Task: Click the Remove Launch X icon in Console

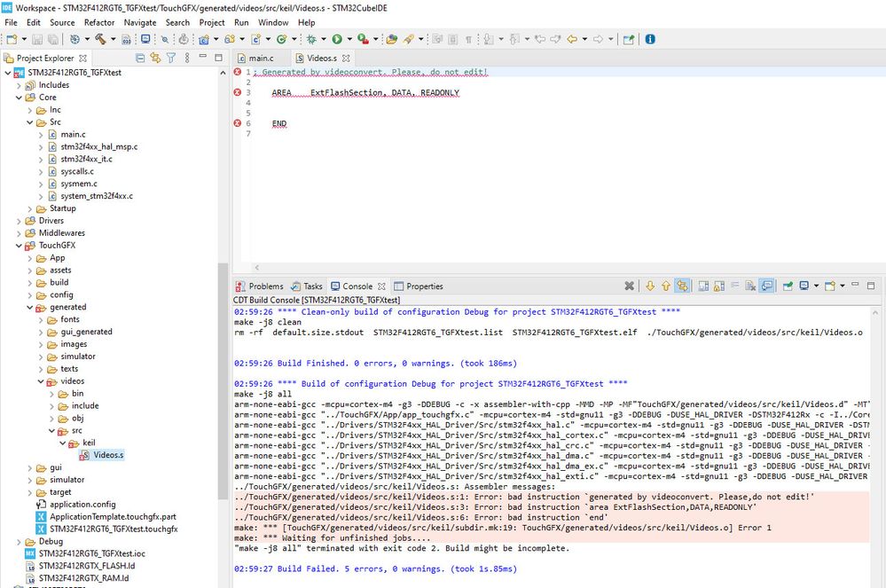Action: pyautogui.click(x=629, y=286)
